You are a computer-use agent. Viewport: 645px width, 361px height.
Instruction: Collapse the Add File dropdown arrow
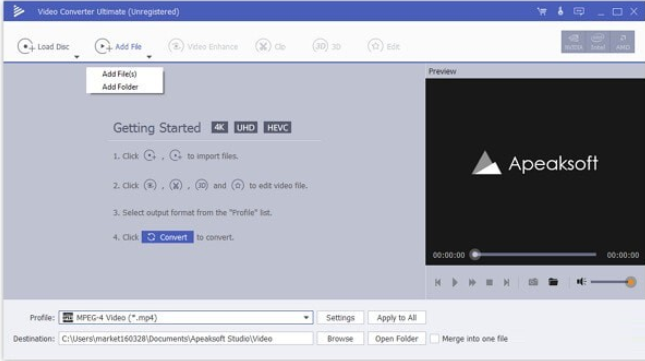tap(149, 57)
